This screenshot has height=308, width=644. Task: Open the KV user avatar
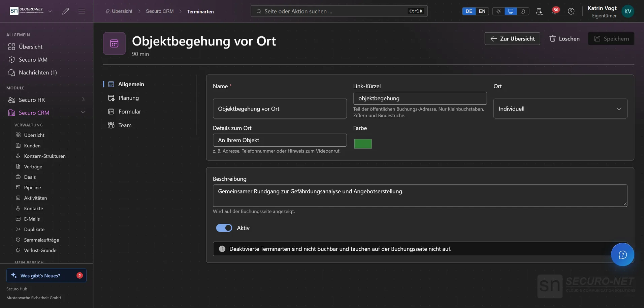[628, 11]
